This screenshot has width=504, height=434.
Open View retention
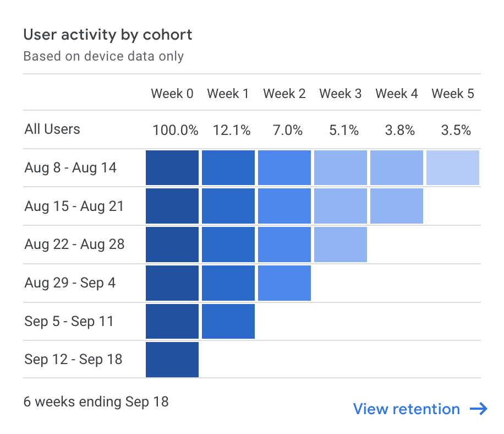[406, 409]
